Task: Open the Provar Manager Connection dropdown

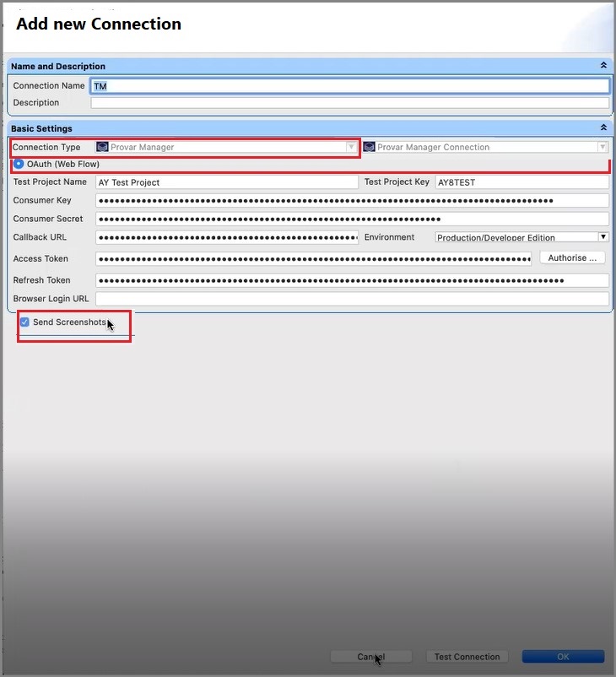Action: tap(602, 147)
